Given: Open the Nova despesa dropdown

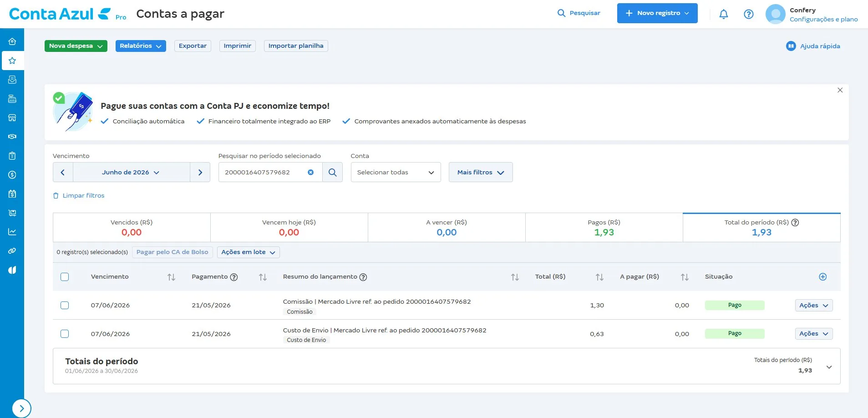Looking at the screenshot, I should [x=76, y=46].
